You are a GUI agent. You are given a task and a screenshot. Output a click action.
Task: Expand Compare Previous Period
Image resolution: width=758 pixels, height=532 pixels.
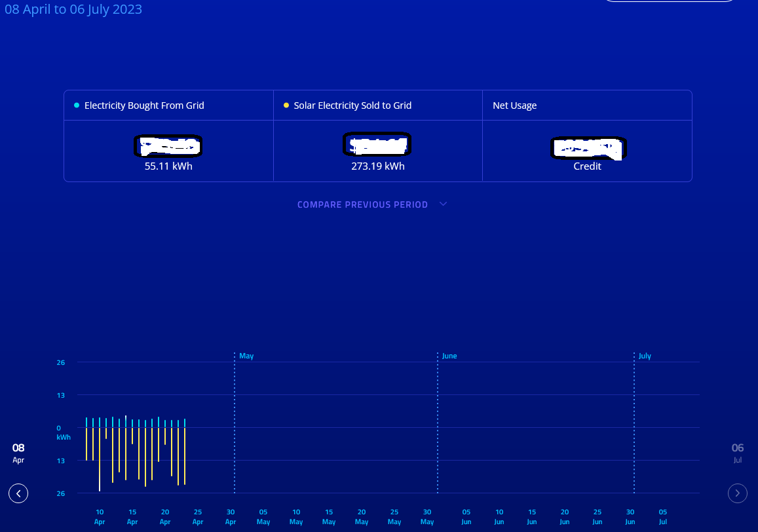tap(362, 204)
